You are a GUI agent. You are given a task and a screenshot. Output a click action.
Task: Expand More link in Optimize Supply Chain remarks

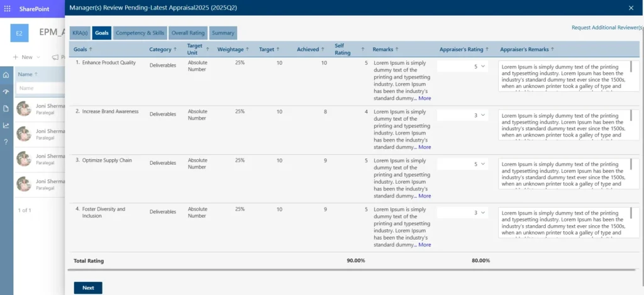pyautogui.click(x=425, y=196)
